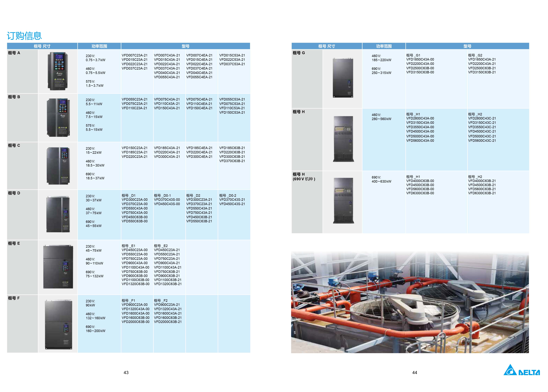Click the frame A drive product image
This screenshot has height=392, width=548.
[58, 71]
